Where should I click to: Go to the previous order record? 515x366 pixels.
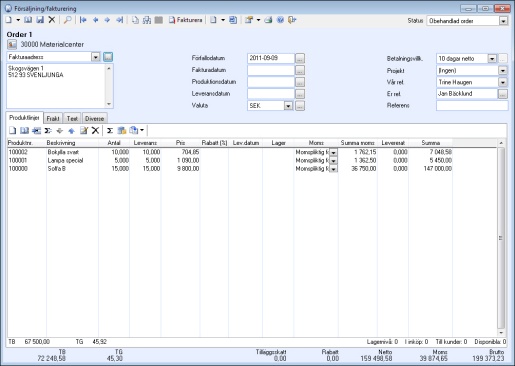pos(95,20)
